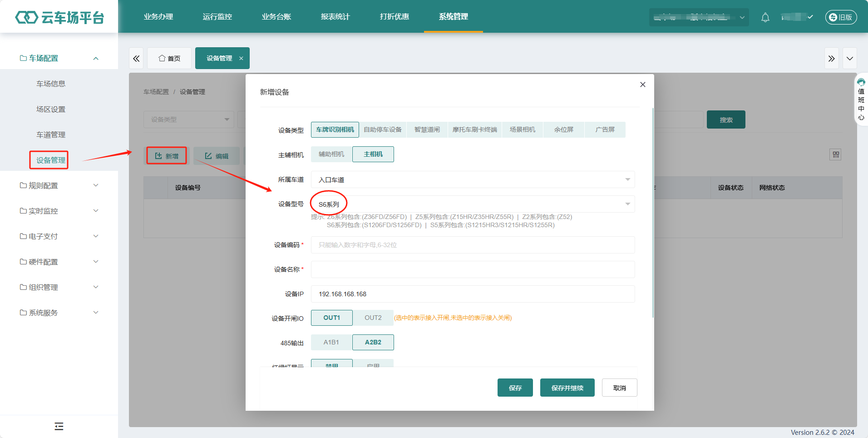
Task: Click the 设备编号 column header
Action: tap(188, 188)
